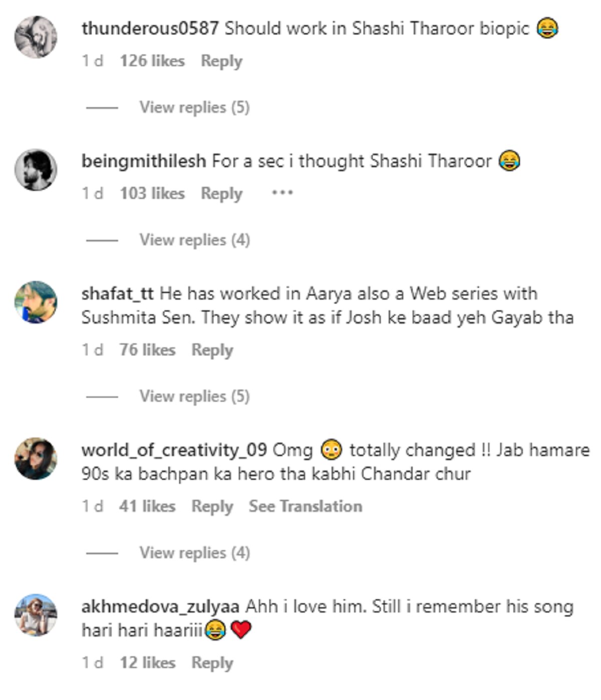Viewport: 601px width, 700px height.
Task: Open thunderous0587's profile picture
Action: pyautogui.click(x=36, y=37)
